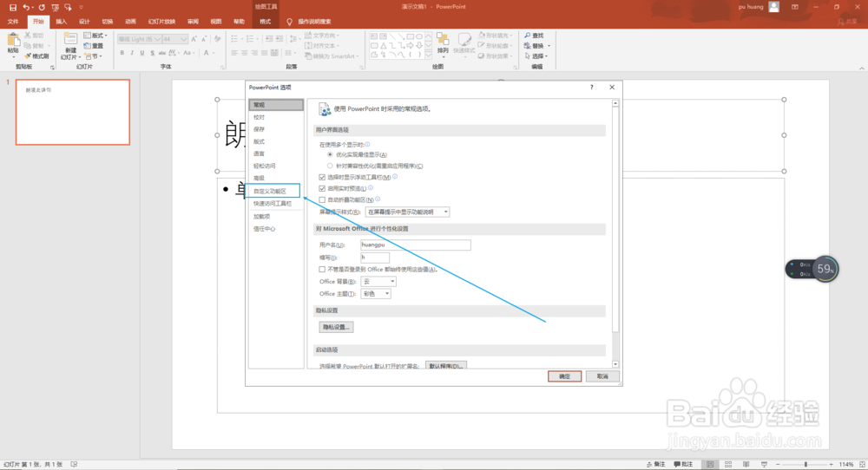Click the Reset slide icon

point(87,46)
